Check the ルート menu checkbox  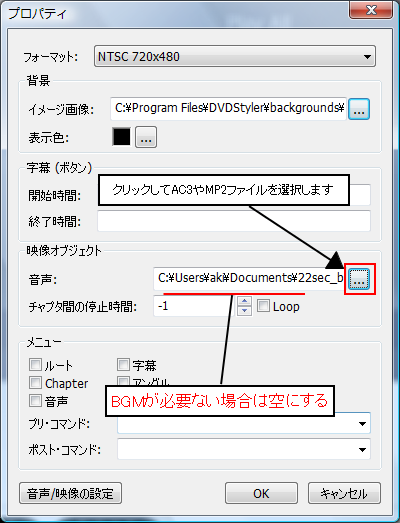(35, 365)
